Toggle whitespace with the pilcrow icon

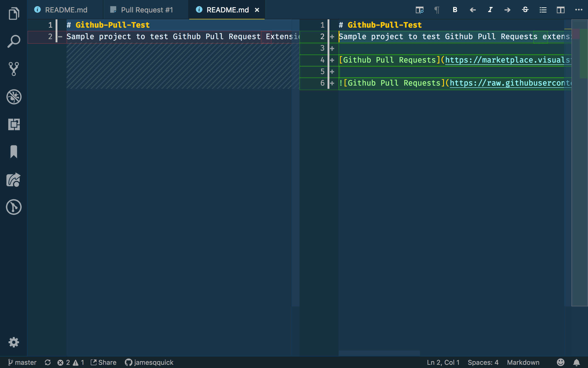click(437, 10)
